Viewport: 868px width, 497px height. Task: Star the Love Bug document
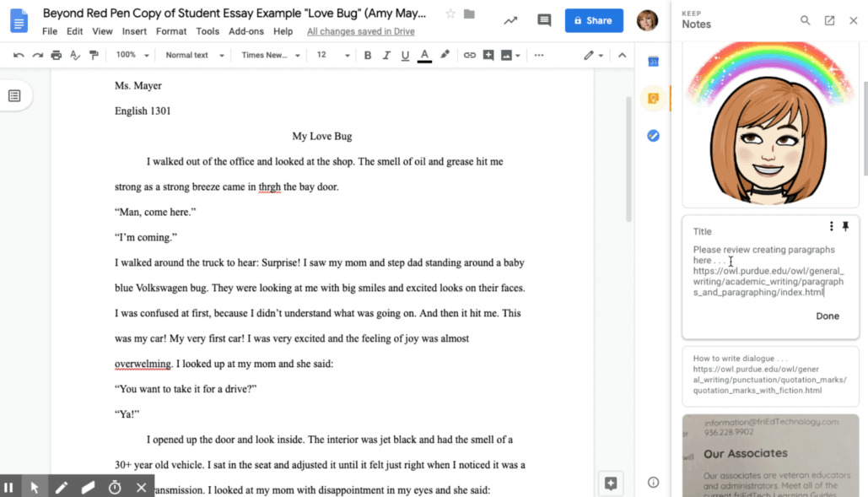coord(450,14)
